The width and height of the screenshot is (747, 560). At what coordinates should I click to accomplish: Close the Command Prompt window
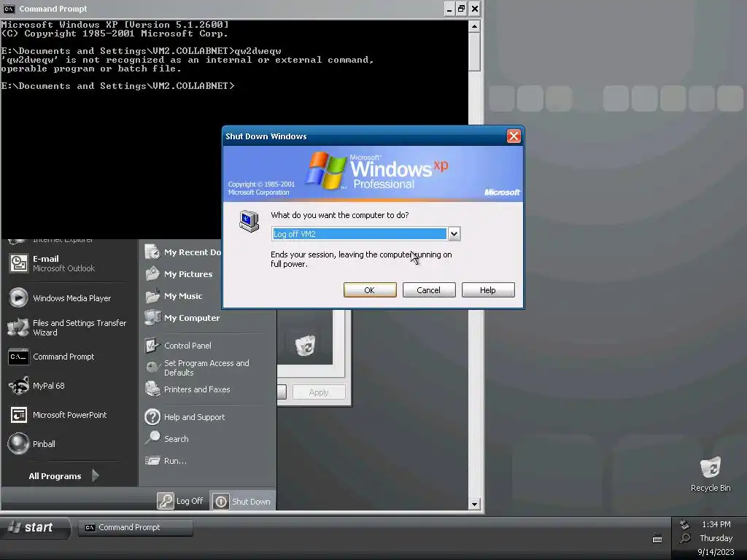click(x=474, y=9)
